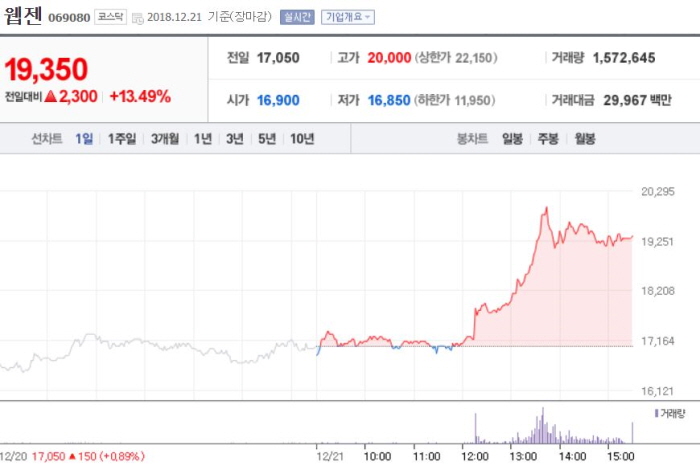Select the 1년 chart period

click(x=203, y=139)
